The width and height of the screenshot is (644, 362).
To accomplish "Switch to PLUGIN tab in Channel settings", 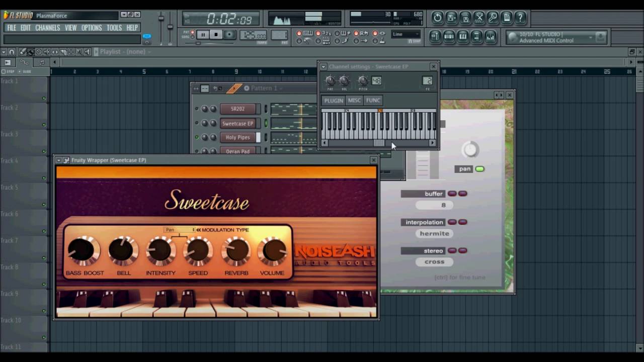I will 334,101.
